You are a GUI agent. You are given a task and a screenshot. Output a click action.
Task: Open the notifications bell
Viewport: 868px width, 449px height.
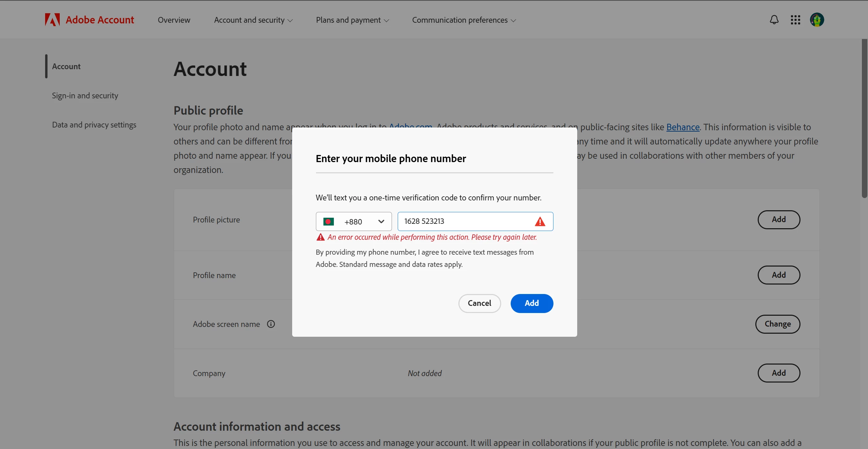774,20
